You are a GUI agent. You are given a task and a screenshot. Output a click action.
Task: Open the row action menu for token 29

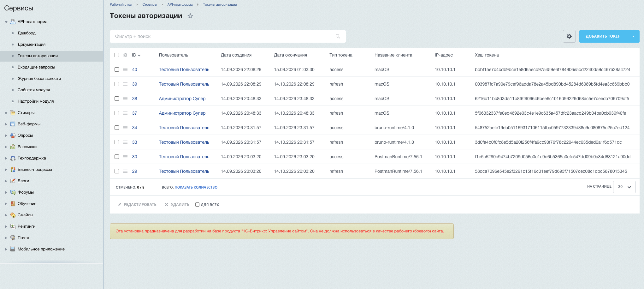click(125, 171)
